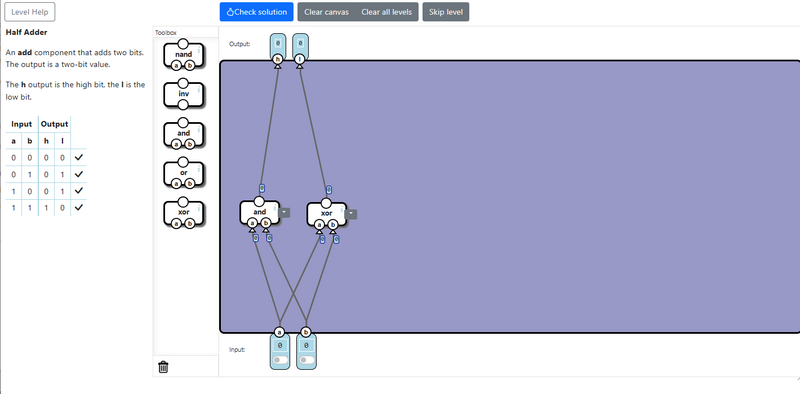
Task: Select the inv gate in the toolbox
Action: [x=184, y=94]
